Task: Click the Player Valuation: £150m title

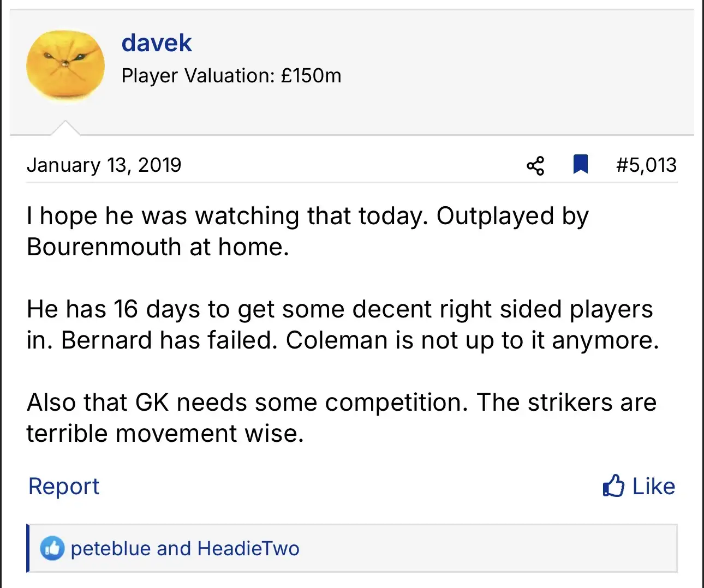Action: (x=231, y=75)
